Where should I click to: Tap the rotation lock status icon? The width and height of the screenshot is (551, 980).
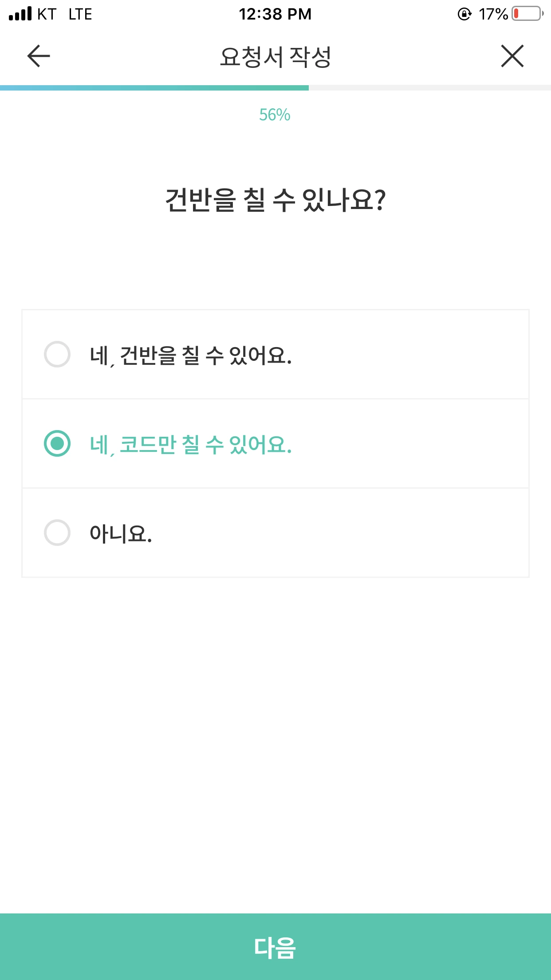pos(464,14)
